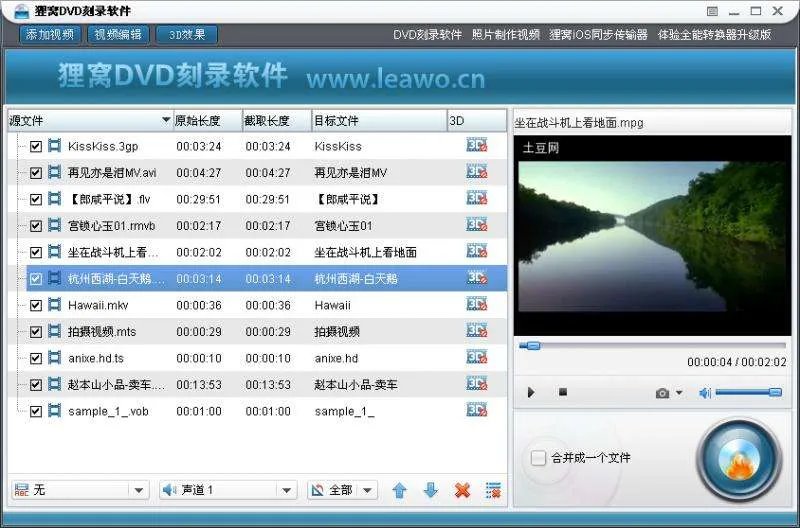Screen dimensions: 800x528
Task: Click the film icon of KissKiss.3gp
Action: (54, 145)
